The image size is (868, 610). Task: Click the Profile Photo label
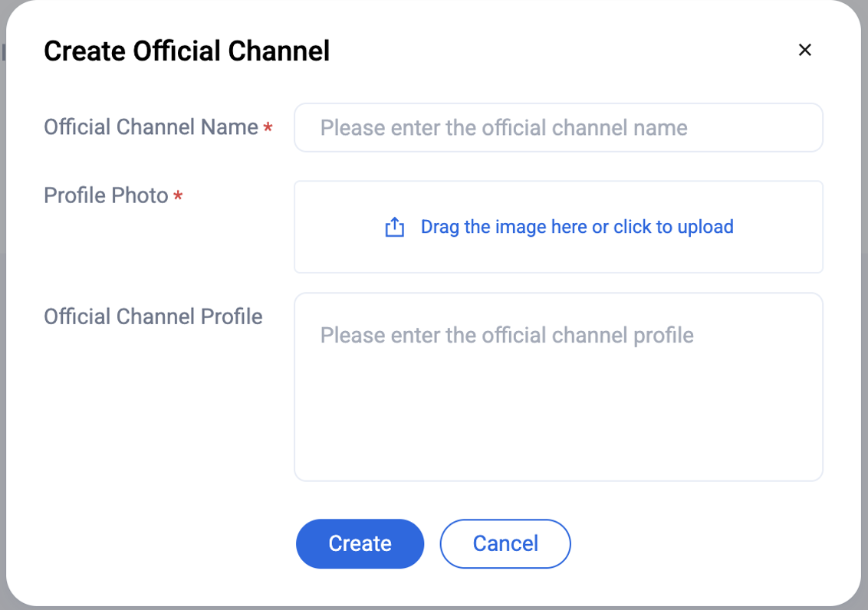106,195
